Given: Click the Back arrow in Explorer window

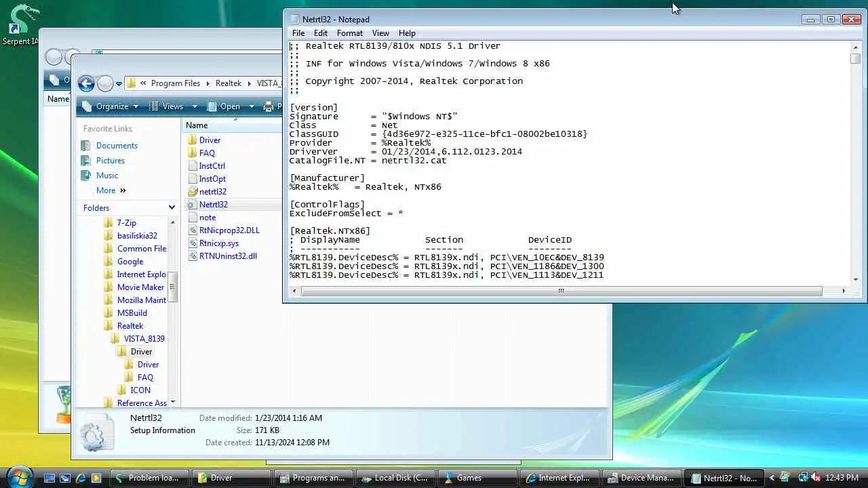Looking at the screenshot, I should [86, 83].
